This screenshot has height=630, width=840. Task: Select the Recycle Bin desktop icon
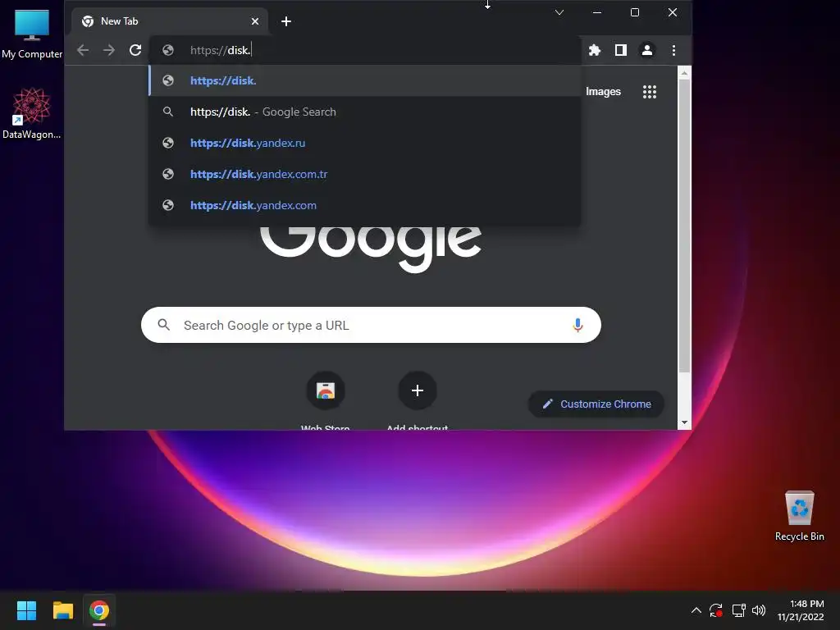(x=799, y=516)
